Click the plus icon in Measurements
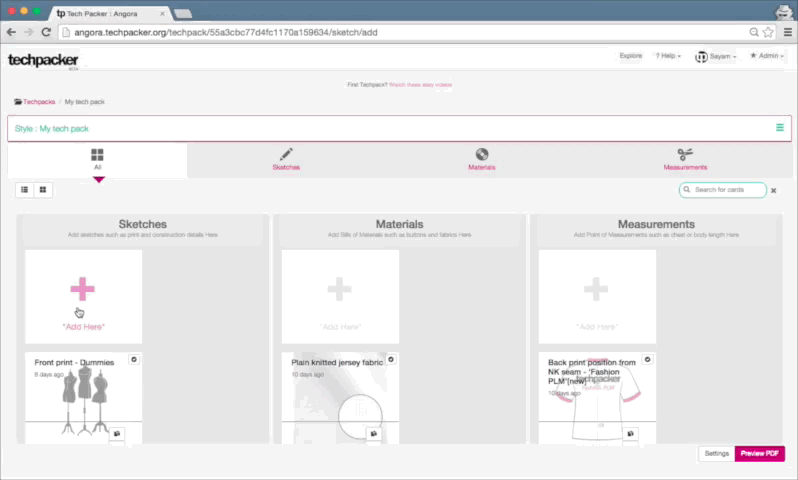The height and width of the screenshot is (480, 798). point(596,289)
